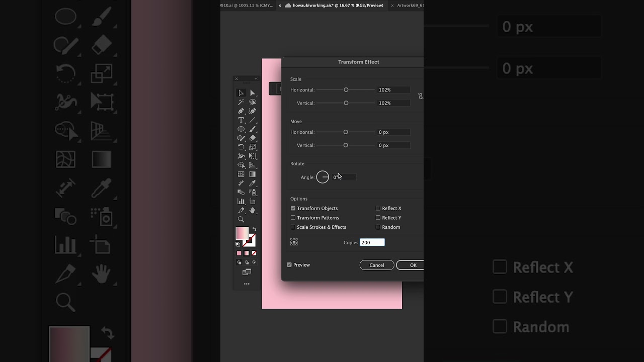Viewport: 644px width, 362px height.
Task: Click the Scale Horizontal 102% field
Action: click(x=393, y=90)
